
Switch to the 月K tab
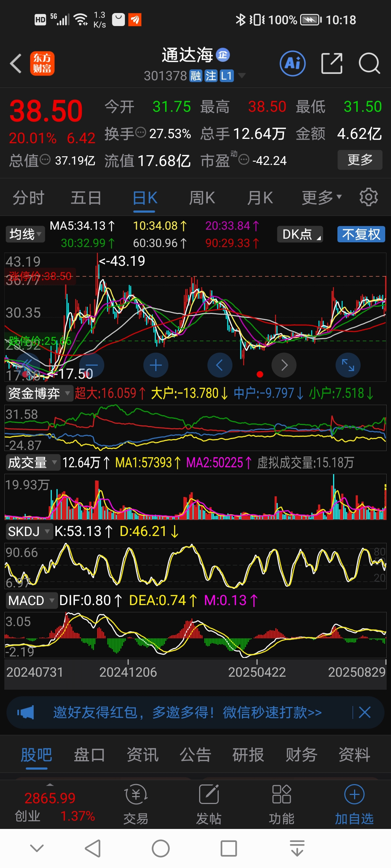[260, 198]
